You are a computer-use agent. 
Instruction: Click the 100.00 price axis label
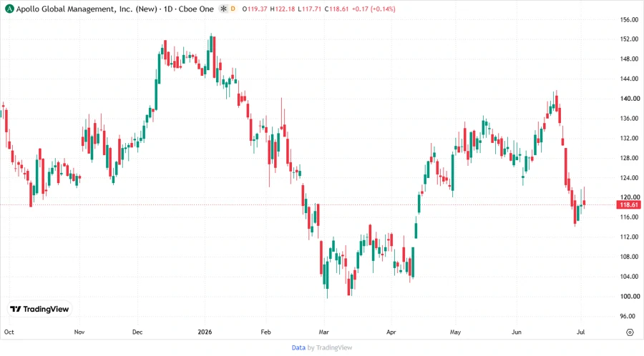629,296
